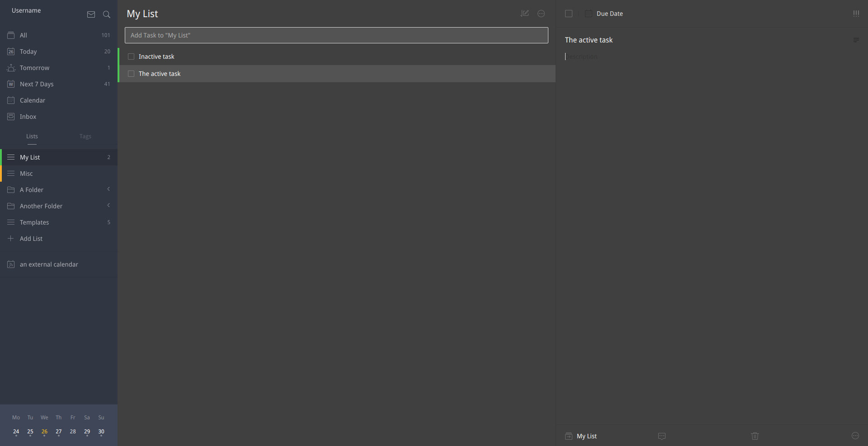
Task: Open search from the sidebar
Action: (107, 14)
